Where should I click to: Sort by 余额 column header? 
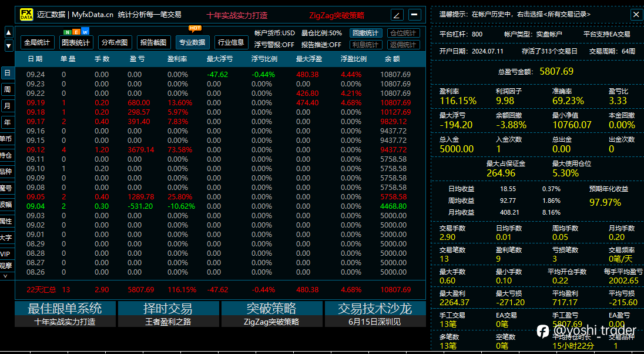point(393,59)
